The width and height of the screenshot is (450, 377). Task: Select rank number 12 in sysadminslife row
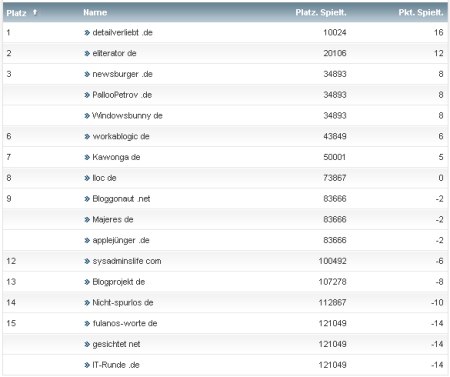[11, 261]
